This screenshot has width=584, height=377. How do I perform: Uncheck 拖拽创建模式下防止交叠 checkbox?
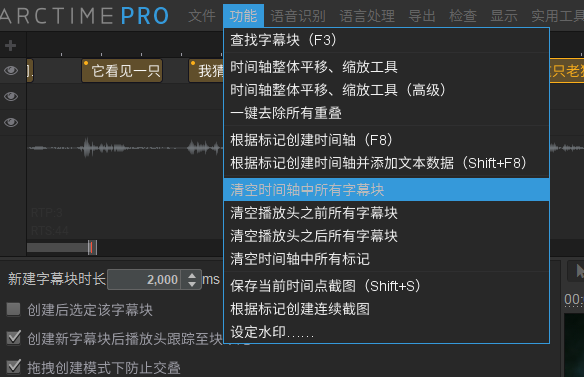(x=13, y=367)
